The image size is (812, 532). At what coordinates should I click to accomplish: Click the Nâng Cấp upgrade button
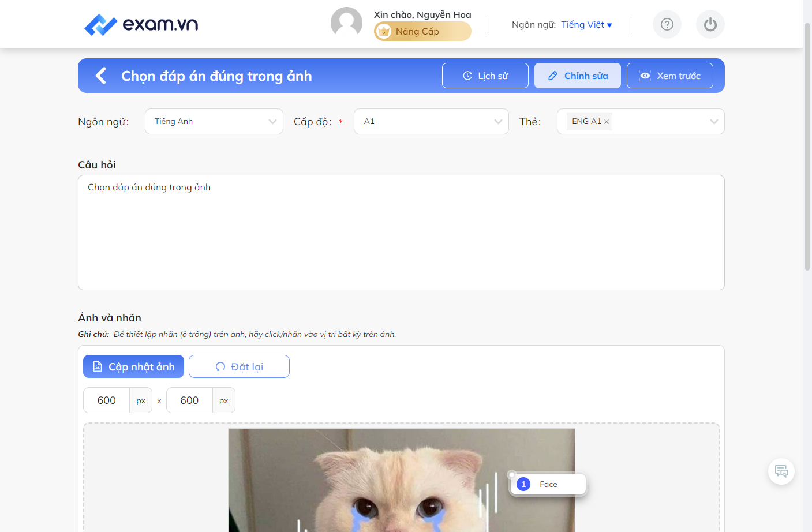click(422, 31)
